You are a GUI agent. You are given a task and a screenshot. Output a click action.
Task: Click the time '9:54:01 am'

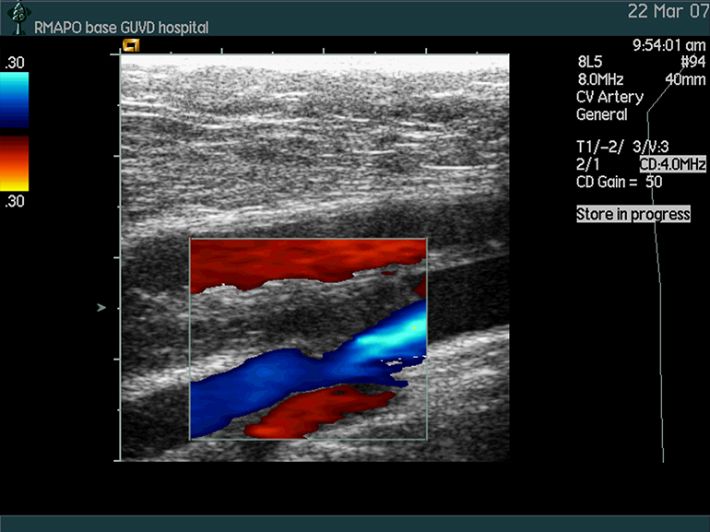click(669, 45)
